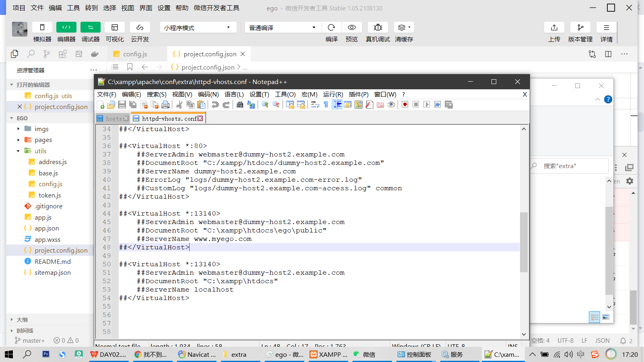This screenshot has height=362, width=644.
Task: Click the split editor icon in DevTools
Action: click(x=608, y=54)
